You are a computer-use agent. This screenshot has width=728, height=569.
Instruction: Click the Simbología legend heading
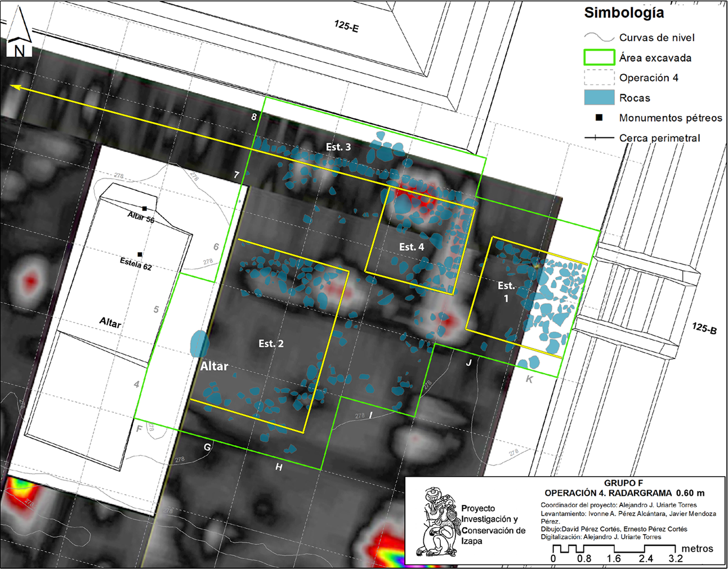point(624,12)
